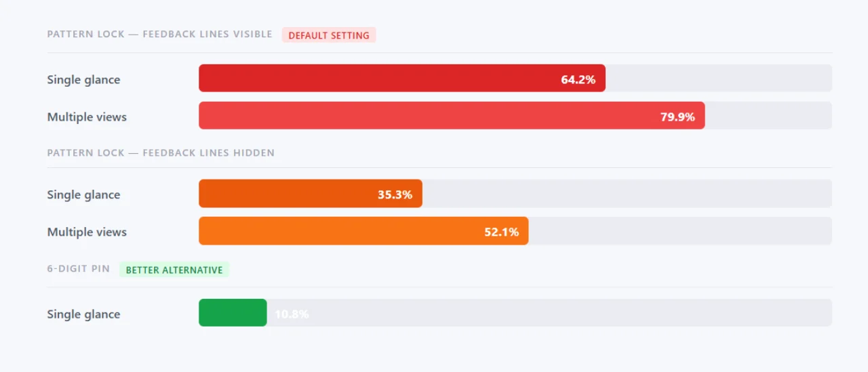Select "Single glance" label under Feedback Lines Hidden

pos(83,194)
